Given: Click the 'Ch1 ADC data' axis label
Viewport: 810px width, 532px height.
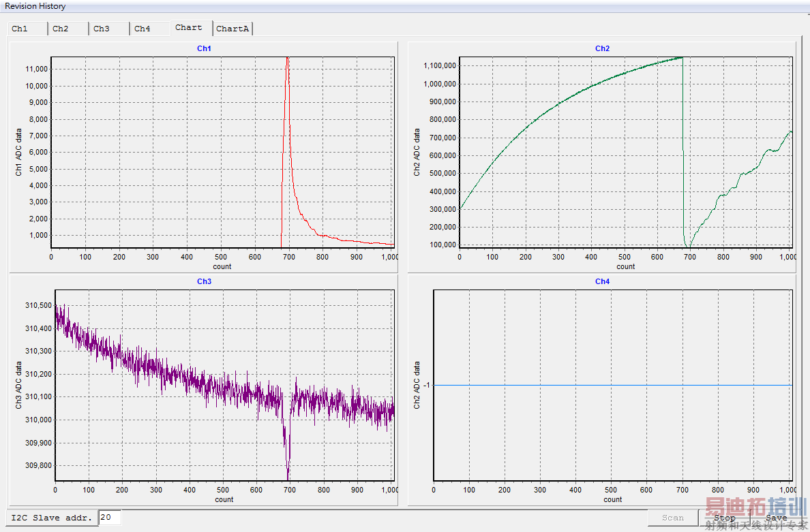Looking at the screenshot, I should click(18, 152).
